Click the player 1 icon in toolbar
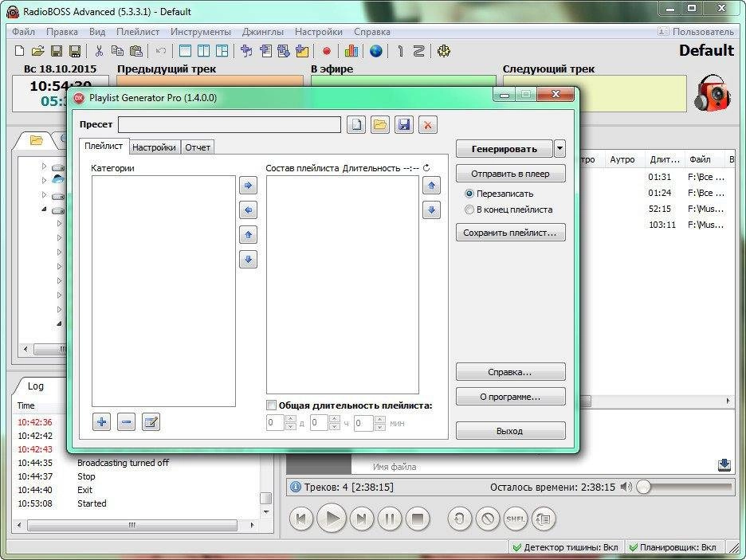This screenshot has height=560, width=746. point(401,51)
